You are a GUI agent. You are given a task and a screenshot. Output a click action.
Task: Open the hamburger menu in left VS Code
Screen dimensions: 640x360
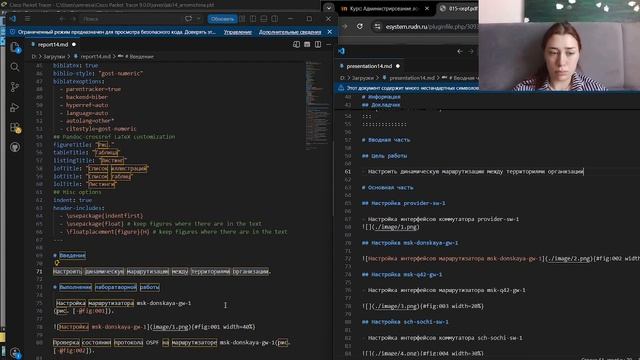tap(27, 19)
